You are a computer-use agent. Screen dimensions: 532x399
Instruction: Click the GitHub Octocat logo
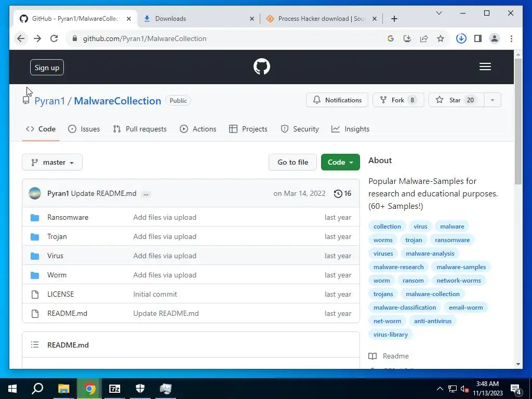click(x=262, y=66)
